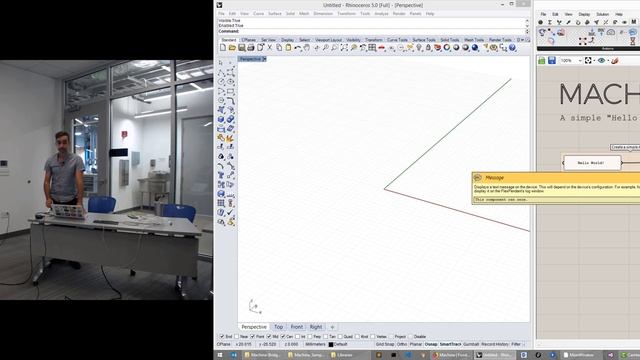
Task: Switch to the Right viewport tab
Action: (316, 327)
